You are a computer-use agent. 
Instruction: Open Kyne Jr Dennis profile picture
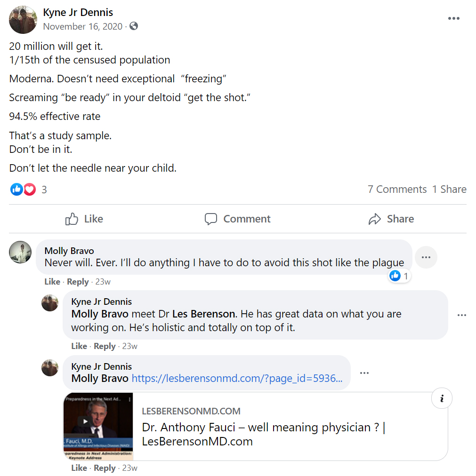(x=23, y=20)
